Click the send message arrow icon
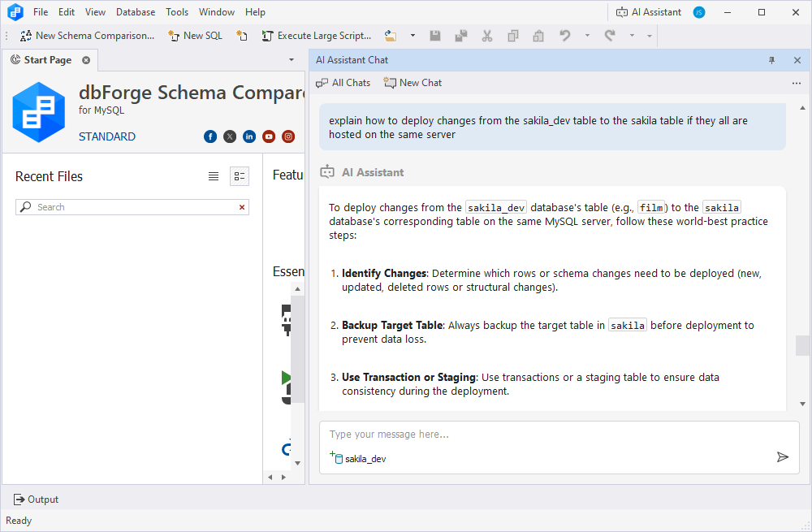 click(x=782, y=457)
